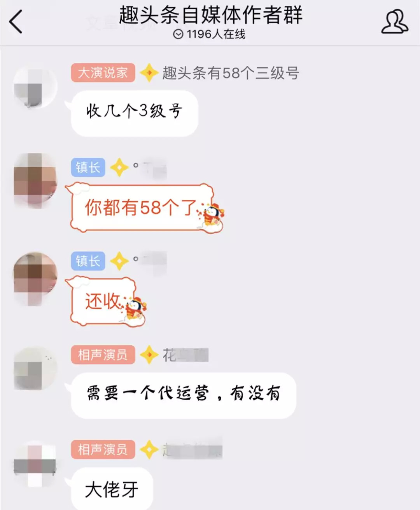The width and height of the screenshot is (420, 510).
Task: Tap the back arrow icon
Action: (x=16, y=21)
